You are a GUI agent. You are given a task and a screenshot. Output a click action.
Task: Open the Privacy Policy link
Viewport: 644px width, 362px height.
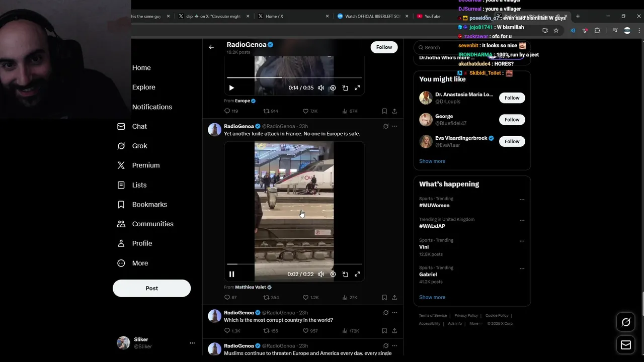click(466, 316)
